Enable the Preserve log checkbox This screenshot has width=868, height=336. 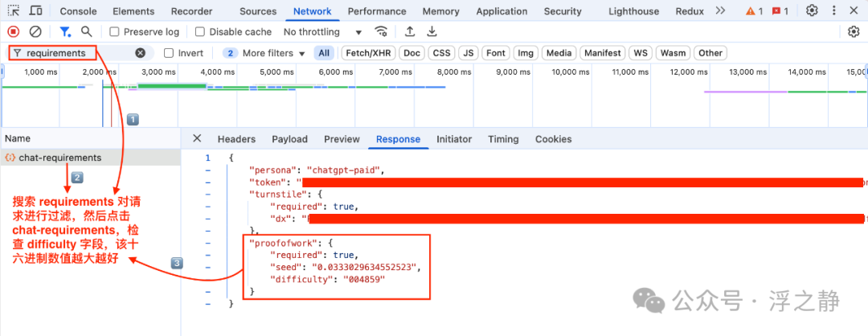coord(115,32)
